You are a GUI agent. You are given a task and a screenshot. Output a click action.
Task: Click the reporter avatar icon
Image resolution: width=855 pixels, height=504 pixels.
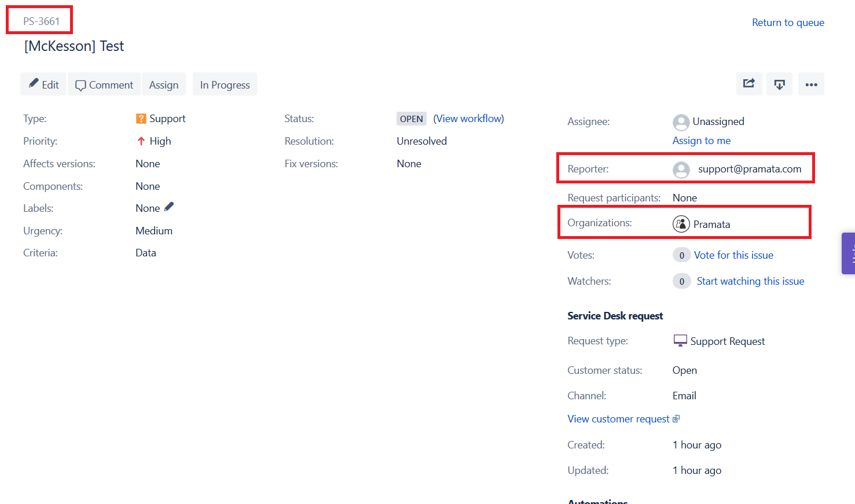click(x=681, y=170)
